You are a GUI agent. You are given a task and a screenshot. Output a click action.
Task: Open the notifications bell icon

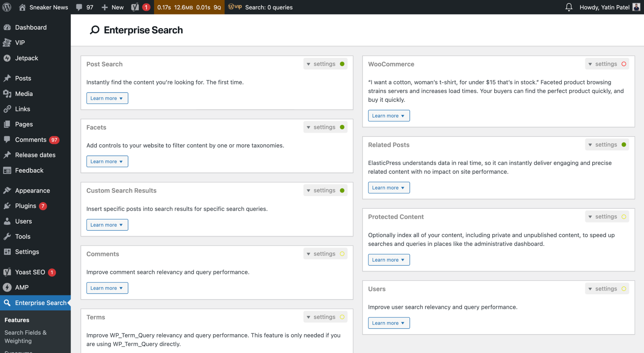pos(569,7)
